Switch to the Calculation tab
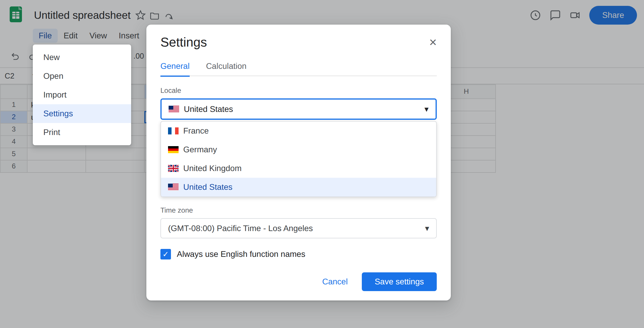This screenshot has width=644, height=328. [226, 66]
